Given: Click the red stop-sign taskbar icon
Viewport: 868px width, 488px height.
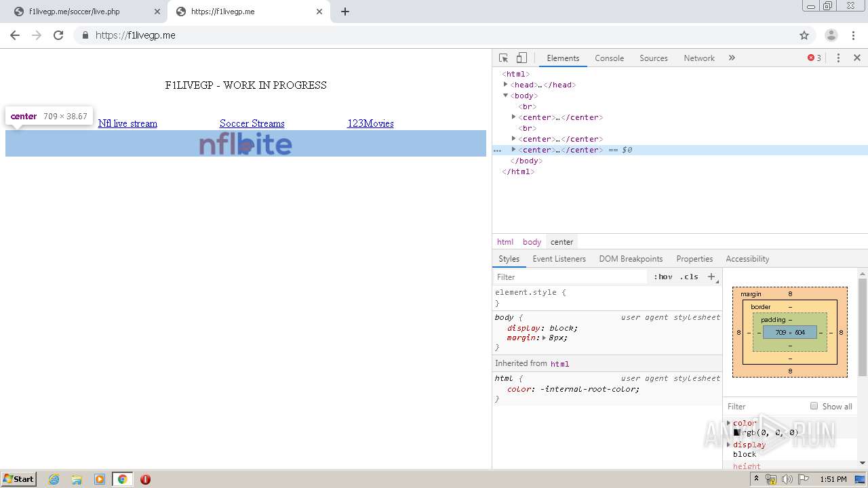Looking at the screenshot, I should (145, 479).
